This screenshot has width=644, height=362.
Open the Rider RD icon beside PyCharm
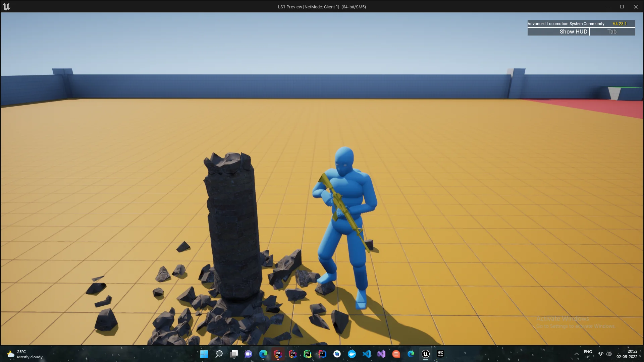pos(293,354)
